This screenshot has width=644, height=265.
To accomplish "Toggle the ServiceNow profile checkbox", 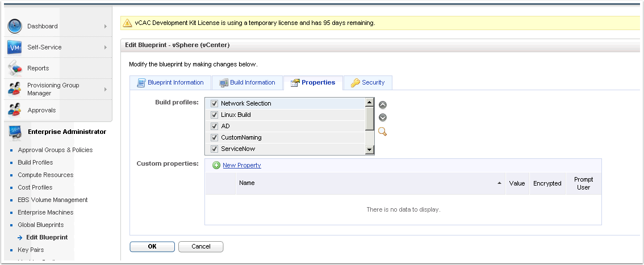I will (x=214, y=149).
